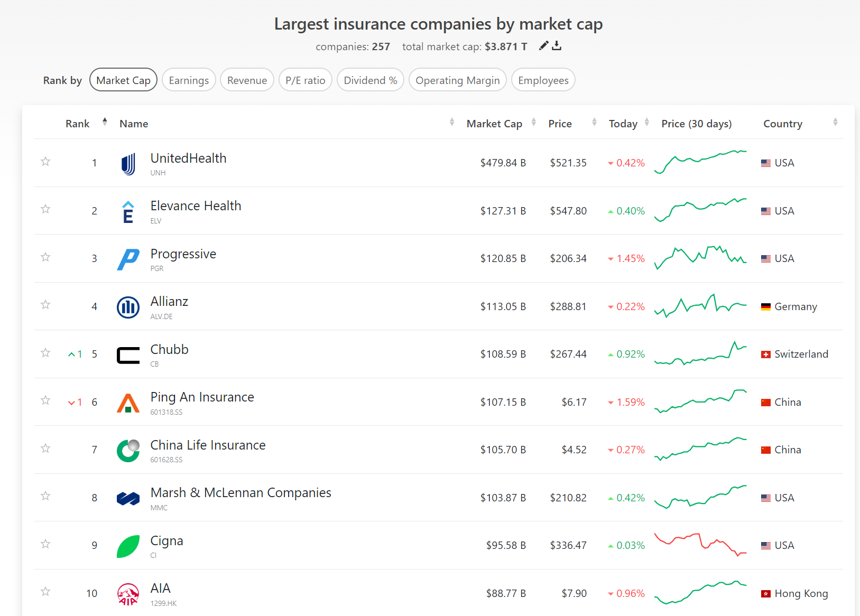This screenshot has height=616, width=860.
Task: Open the Marsh & McLennan Companies link
Action: click(x=241, y=492)
